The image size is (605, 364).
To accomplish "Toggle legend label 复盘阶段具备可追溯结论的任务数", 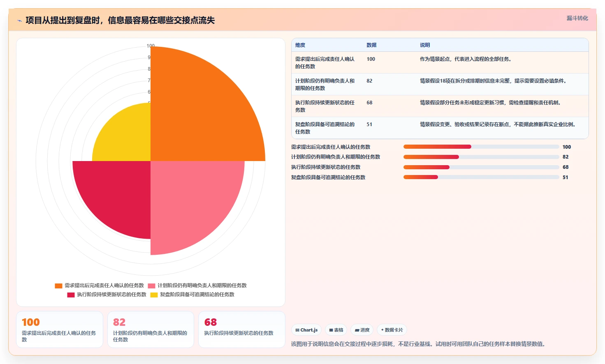I will pos(197,295).
